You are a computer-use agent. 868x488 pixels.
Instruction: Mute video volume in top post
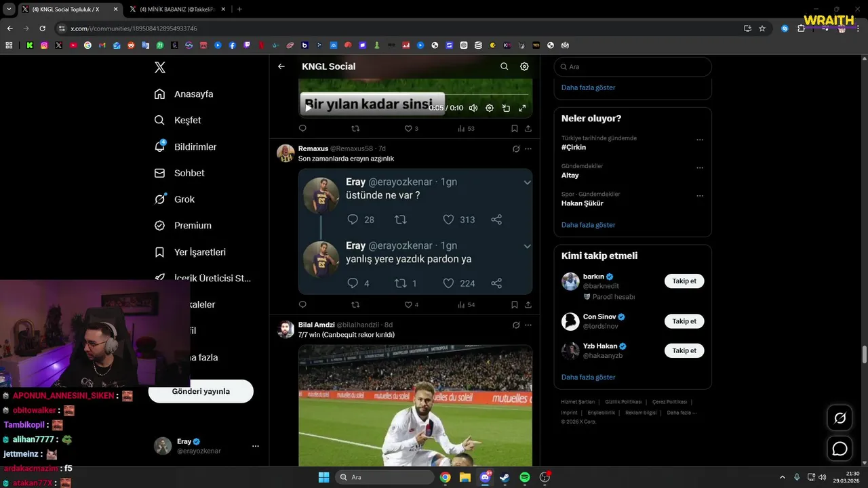(x=473, y=108)
